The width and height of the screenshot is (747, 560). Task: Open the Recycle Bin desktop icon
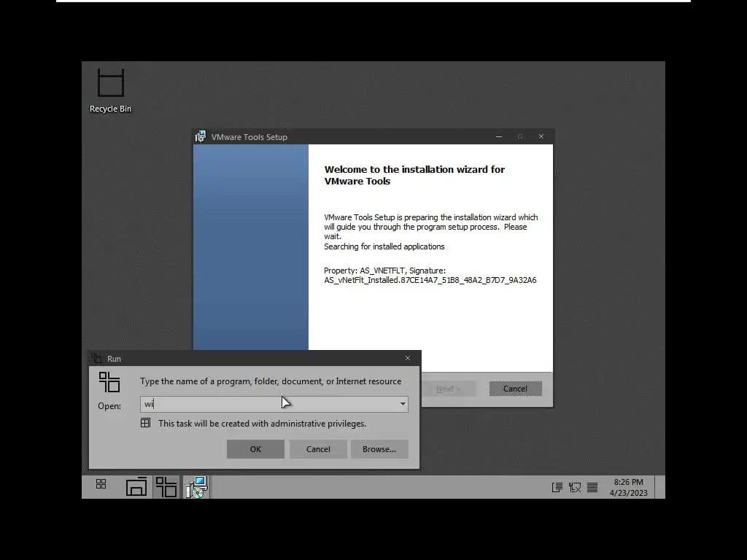click(111, 90)
